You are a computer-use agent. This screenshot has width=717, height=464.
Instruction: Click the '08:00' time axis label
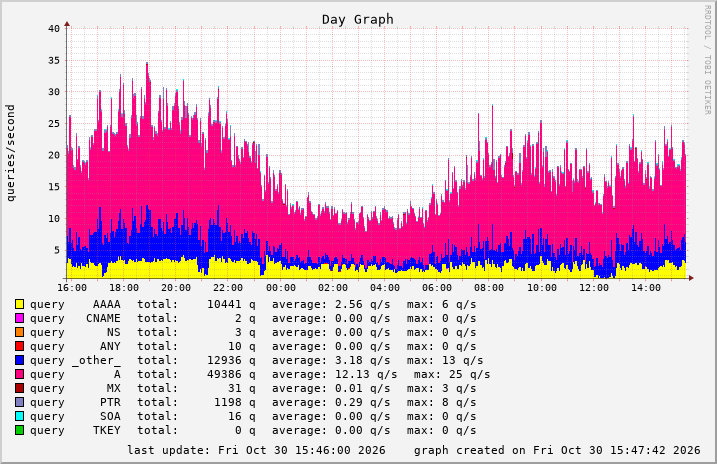pyautogui.click(x=489, y=288)
